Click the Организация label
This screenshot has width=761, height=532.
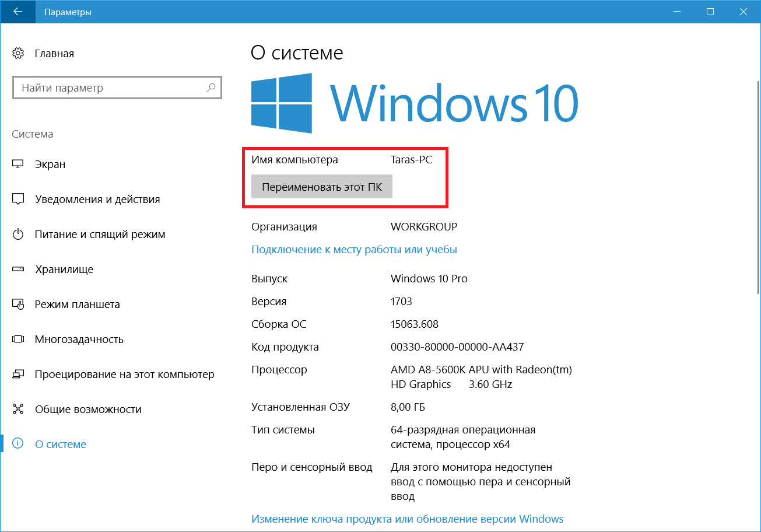point(284,227)
